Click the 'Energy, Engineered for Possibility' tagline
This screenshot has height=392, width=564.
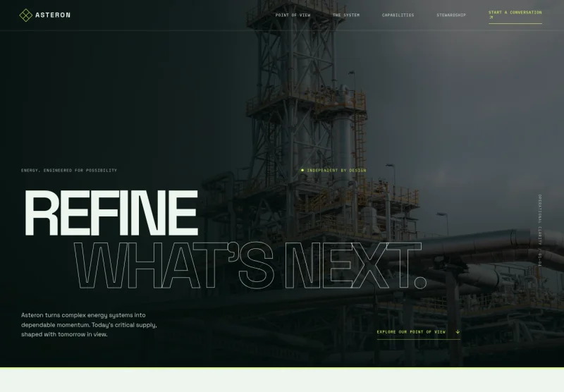(x=69, y=171)
